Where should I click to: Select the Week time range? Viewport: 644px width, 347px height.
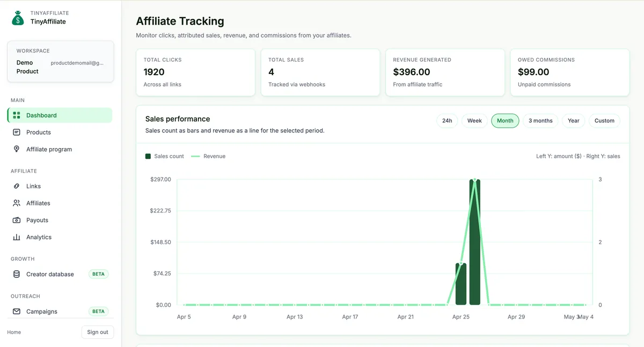[x=474, y=121]
